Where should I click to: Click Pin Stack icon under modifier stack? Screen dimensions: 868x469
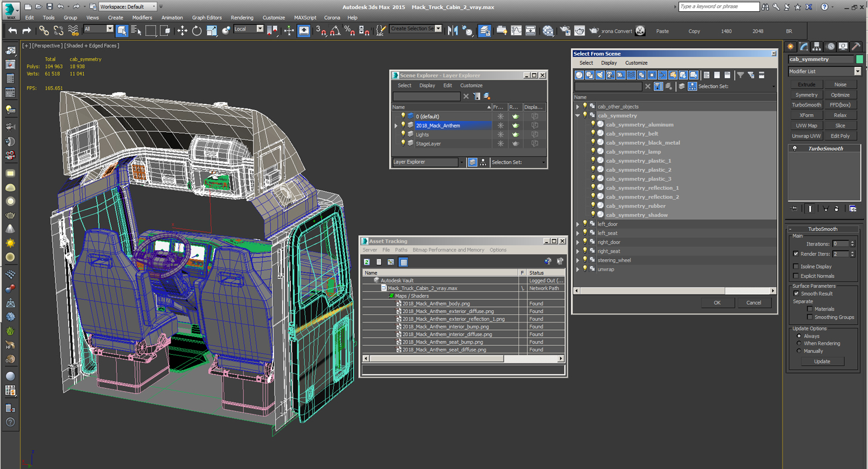pos(794,208)
